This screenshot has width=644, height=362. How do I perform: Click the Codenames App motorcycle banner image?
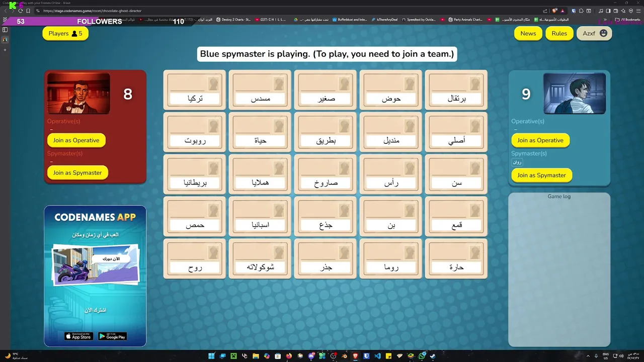click(x=95, y=265)
